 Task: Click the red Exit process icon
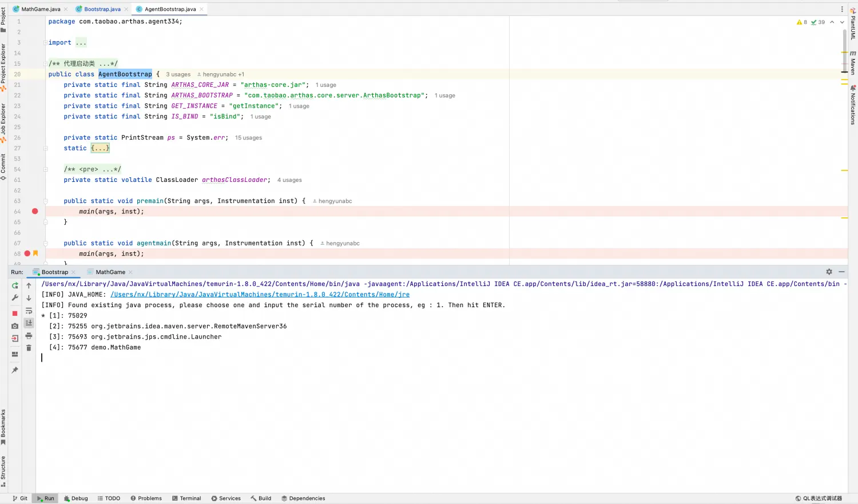pyautogui.click(x=15, y=339)
